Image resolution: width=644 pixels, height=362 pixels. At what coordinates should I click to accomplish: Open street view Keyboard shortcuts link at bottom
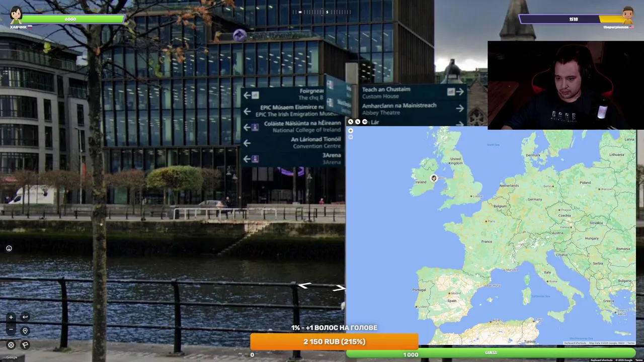[601, 360]
